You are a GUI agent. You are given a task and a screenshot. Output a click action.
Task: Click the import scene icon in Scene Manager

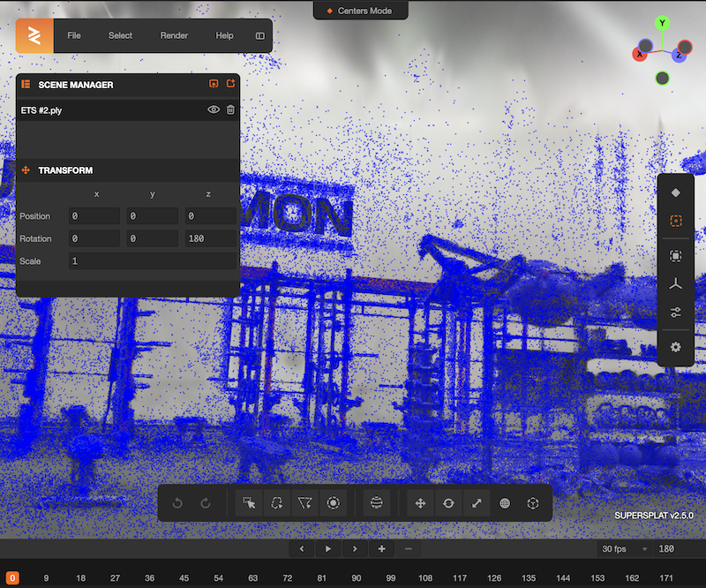pos(214,84)
